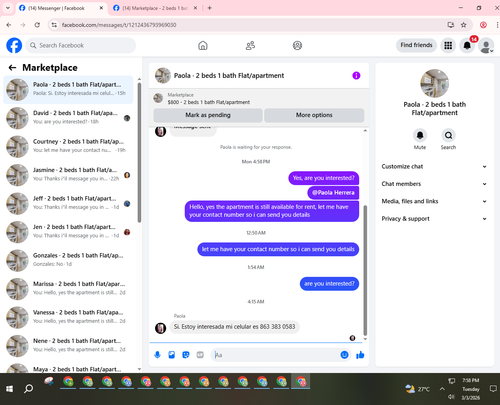500x405 pixels.
Task: Open the notifications bell with badge
Action: point(467,45)
